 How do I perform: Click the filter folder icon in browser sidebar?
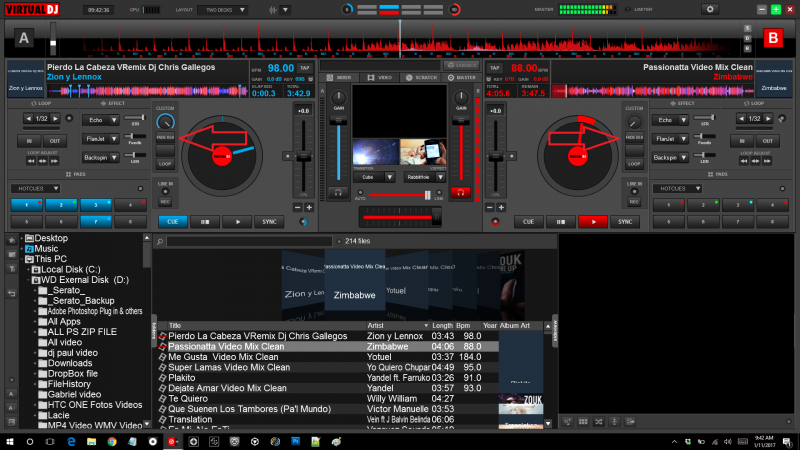(x=12, y=268)
